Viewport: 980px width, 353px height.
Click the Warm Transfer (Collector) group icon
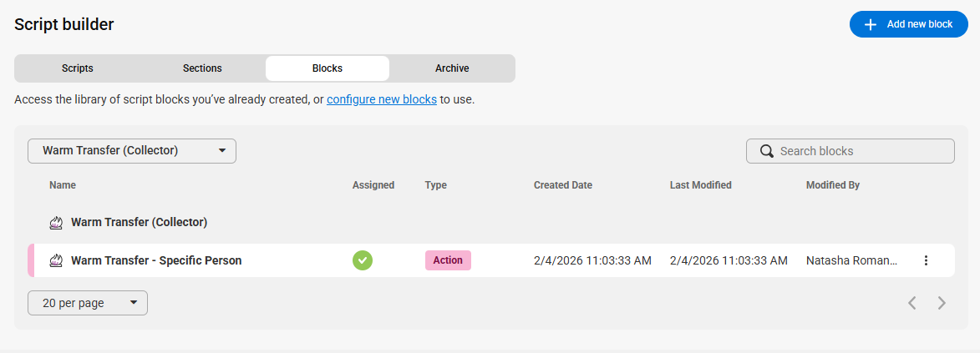56,223
